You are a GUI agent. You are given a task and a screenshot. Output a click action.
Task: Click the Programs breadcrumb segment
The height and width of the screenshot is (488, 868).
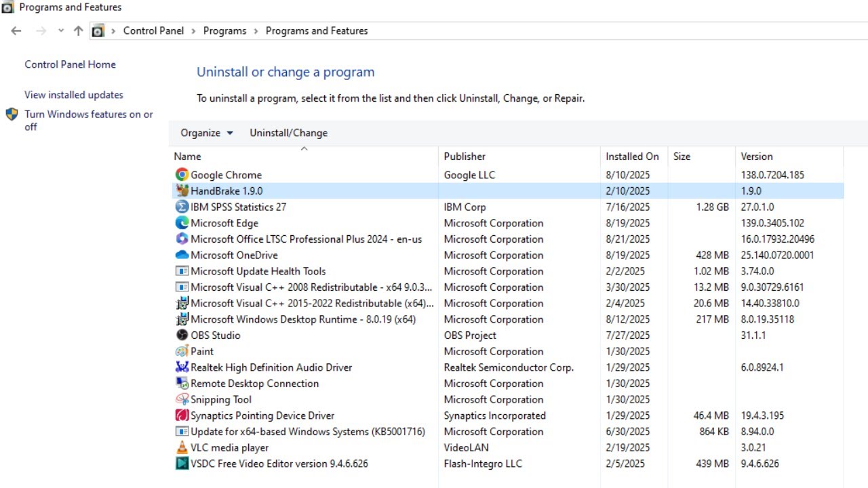pos(224,30)
